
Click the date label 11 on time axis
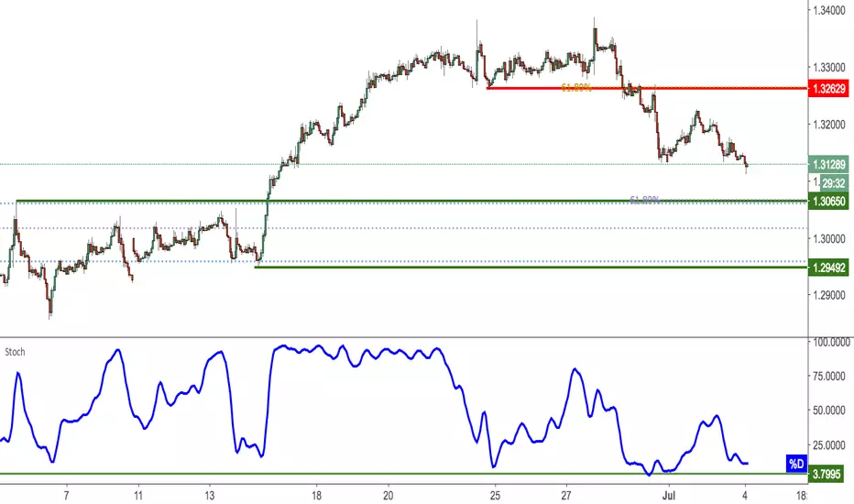[138, 496]
